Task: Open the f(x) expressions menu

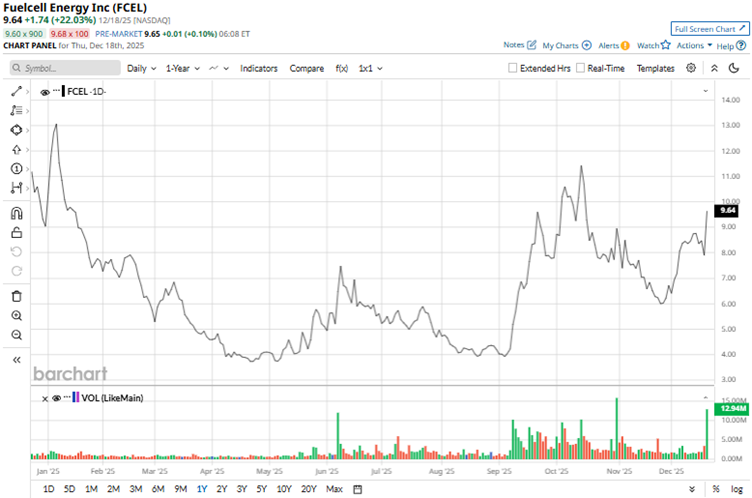Action: click(341, 68)
